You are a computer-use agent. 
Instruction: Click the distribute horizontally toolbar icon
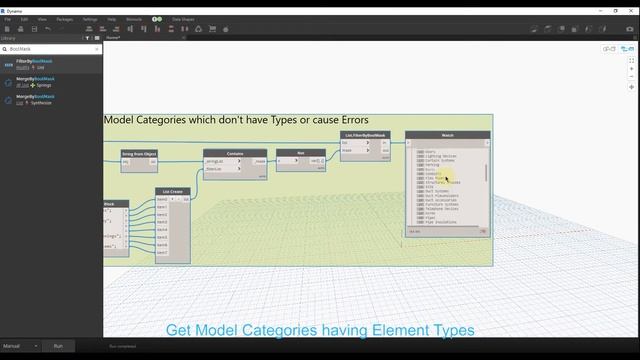(185, 29)
